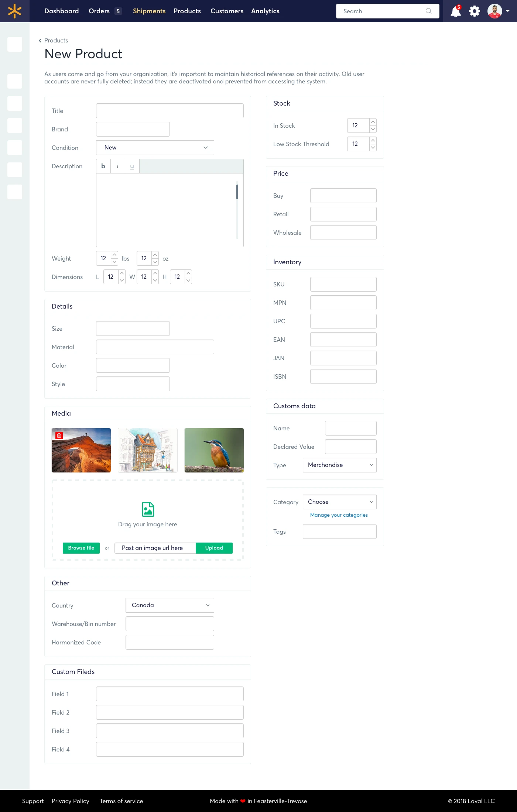
Task: Click the user avatar in header
Action: coord(494,11)
